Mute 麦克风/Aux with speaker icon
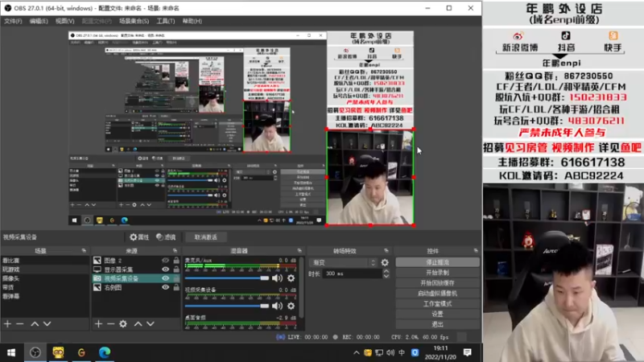Viewport: 644px width, 362px height. pyautogui.click(x=277, y=278)
